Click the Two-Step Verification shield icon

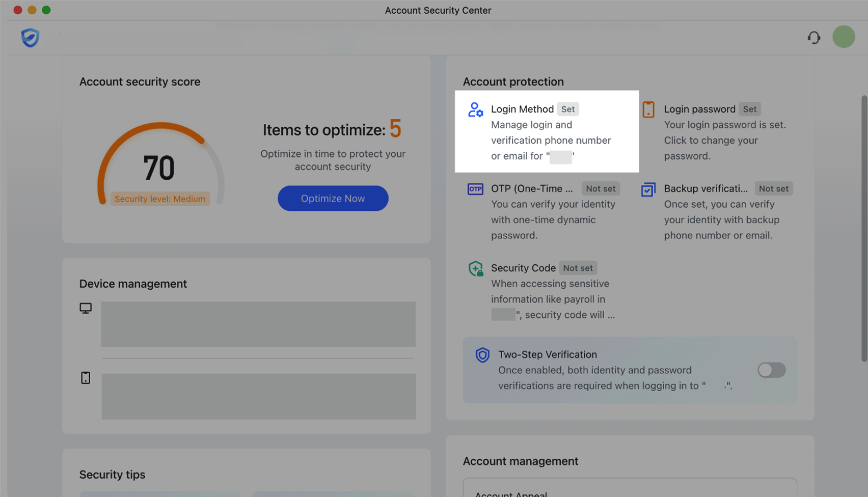pyautogui.click(x=482, y=355)
